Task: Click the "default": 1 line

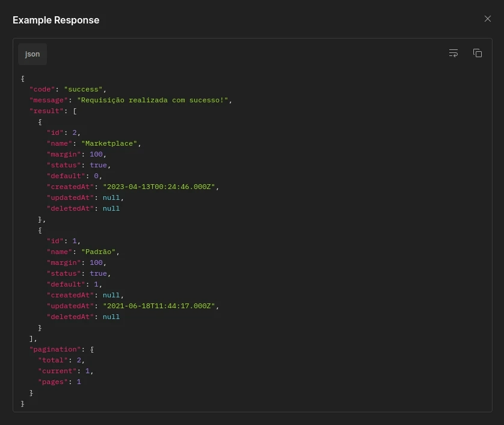Action: (x=74, y=284)
